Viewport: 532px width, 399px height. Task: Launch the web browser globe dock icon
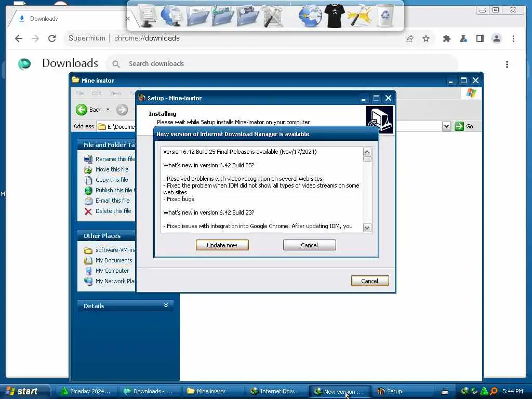[x=310, y=16]
